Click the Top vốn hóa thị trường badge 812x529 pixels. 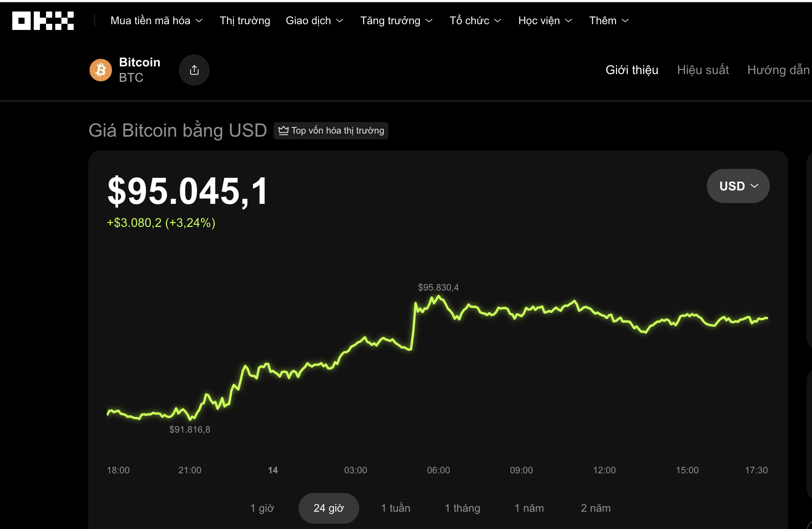332,131
